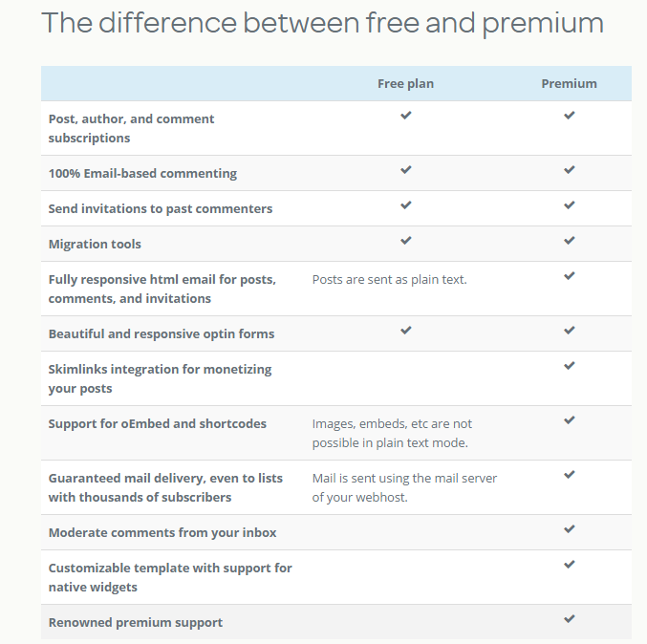Viewport: 647px width, 644px height.
Task: Click Premium checkmark for oEmbed and shortcodes
Action: click(569, 420)
